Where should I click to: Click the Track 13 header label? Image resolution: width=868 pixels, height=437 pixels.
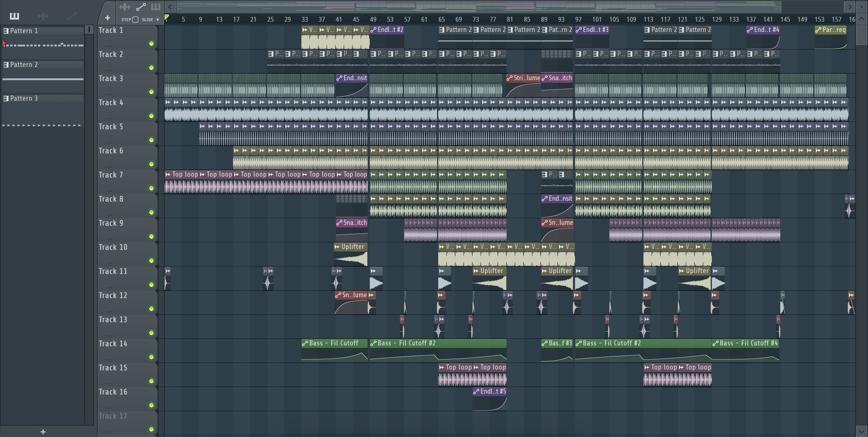(x=113, y=319)
